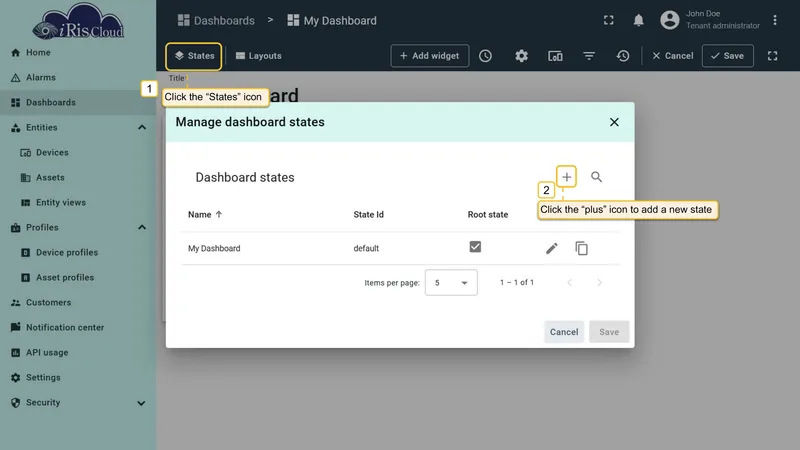This screenshot has height=450, width=800.
Task: Open Devices in sidebar
Action: pos(78,153)
